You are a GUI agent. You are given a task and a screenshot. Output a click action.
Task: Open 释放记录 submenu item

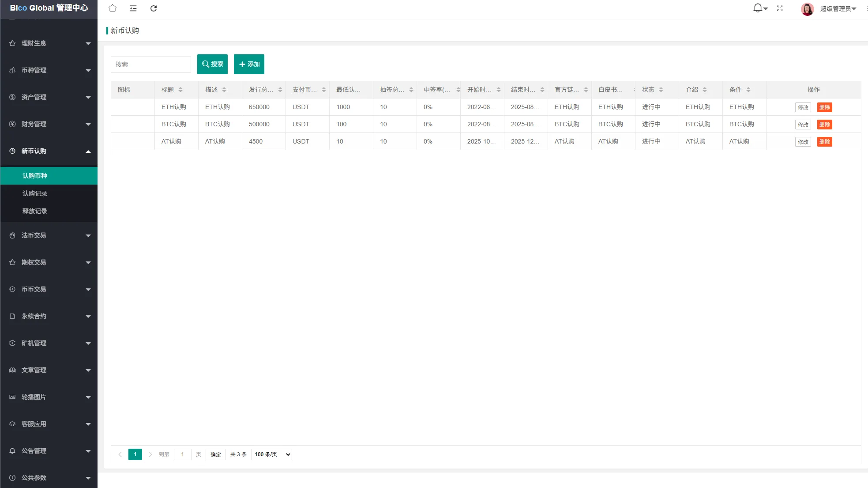[35, 211]
